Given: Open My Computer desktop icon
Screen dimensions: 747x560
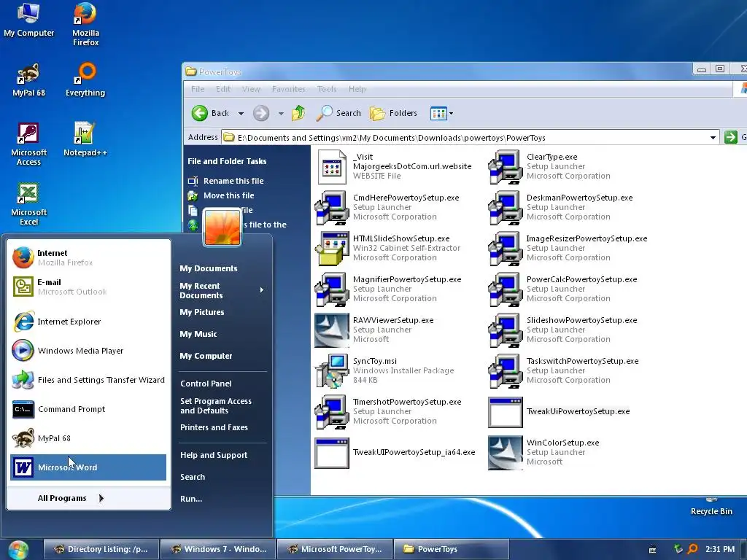Looking at the screenshot, I should point(28,20).
